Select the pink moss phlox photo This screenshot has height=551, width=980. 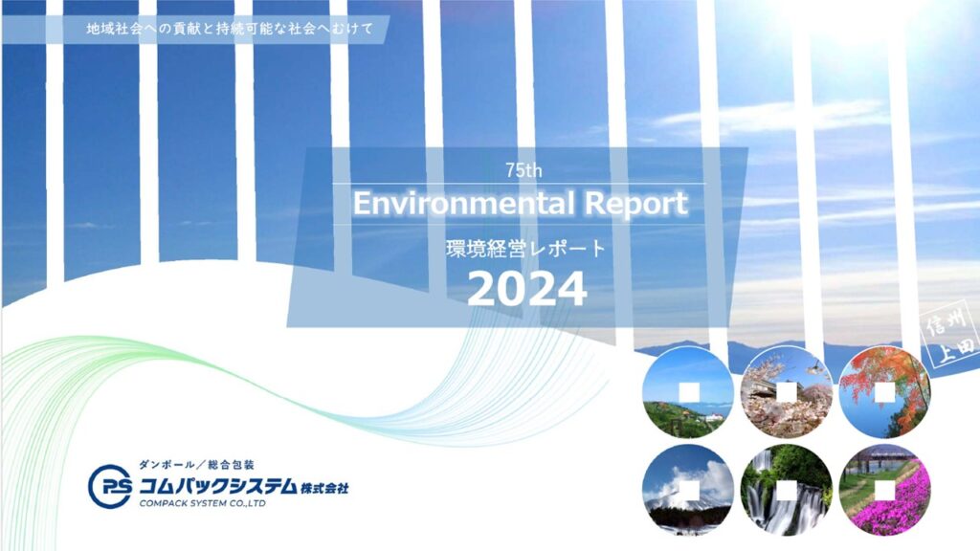[884, 490]
